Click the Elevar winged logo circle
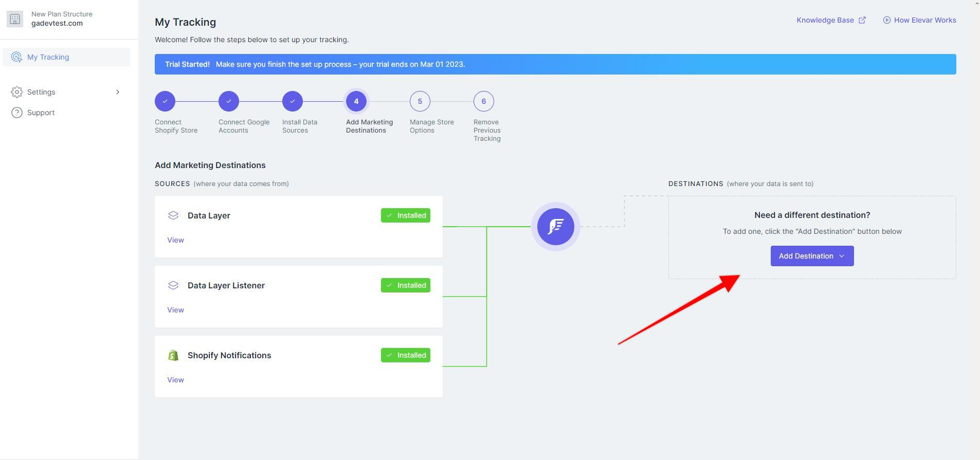This screenshot has height=460, width=980. [x=556, y=227]
